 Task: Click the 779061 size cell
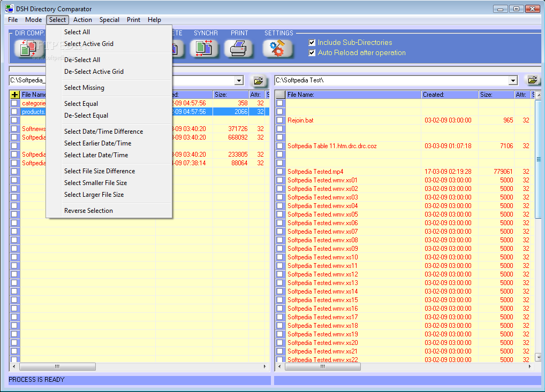point(496,172)
